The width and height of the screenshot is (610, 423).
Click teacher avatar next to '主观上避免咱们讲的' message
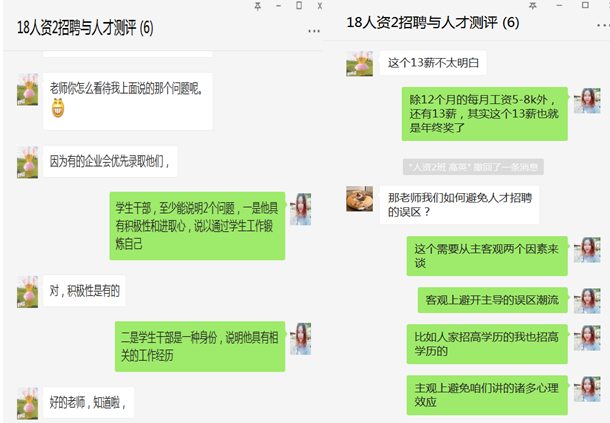587,389
